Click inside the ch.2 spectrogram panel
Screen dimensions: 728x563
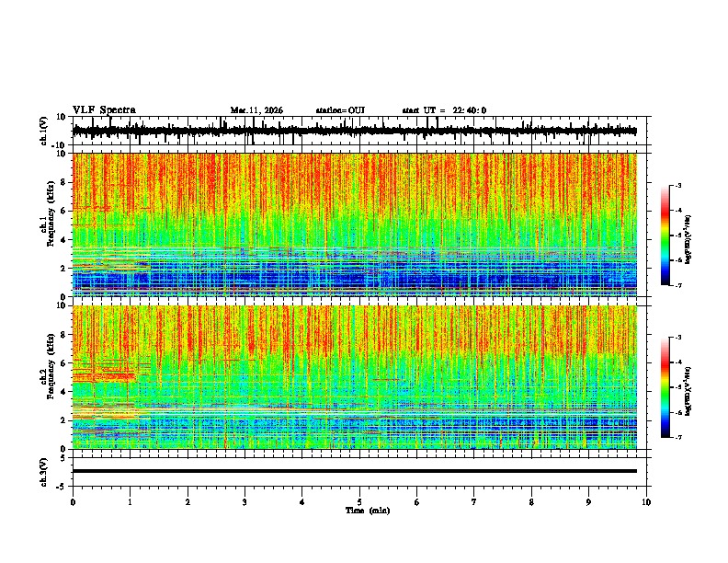tap(355, 377)
